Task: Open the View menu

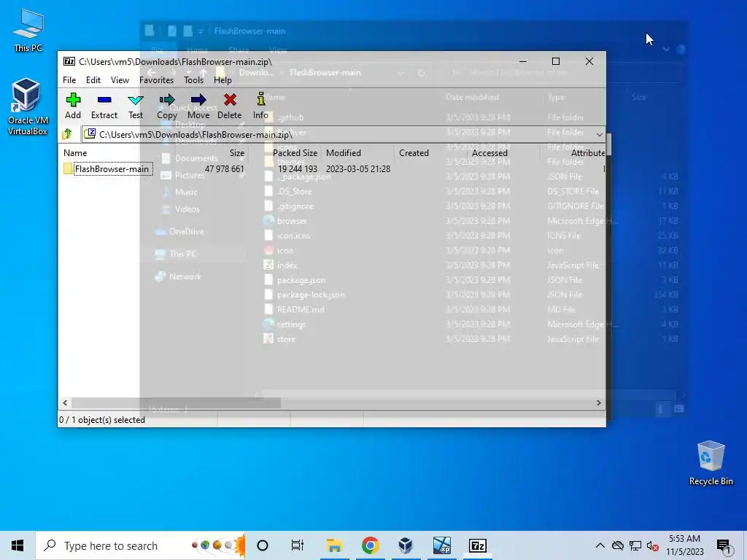Action: 120,80
